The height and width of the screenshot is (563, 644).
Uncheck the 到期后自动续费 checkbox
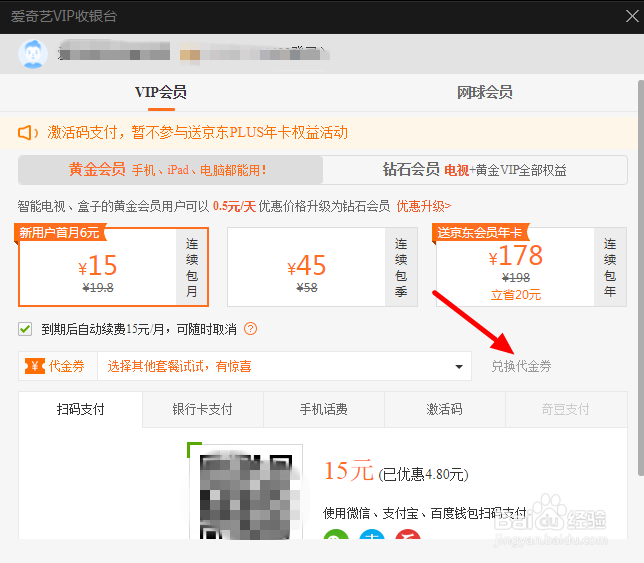[x=25, y=329]
